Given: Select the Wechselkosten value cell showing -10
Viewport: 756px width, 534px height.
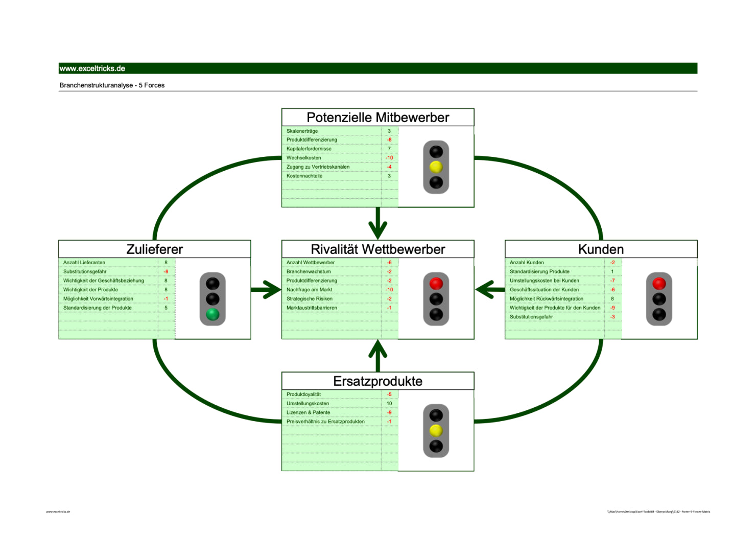Looking at the screenshot, I should pyautogui.click(x=389, y=158).
